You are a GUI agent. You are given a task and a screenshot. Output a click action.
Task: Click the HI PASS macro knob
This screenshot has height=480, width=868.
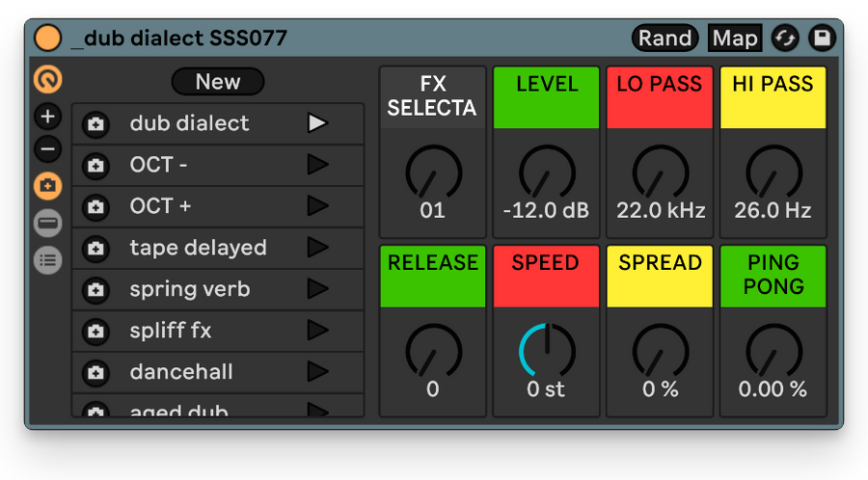tap(773, 173)
